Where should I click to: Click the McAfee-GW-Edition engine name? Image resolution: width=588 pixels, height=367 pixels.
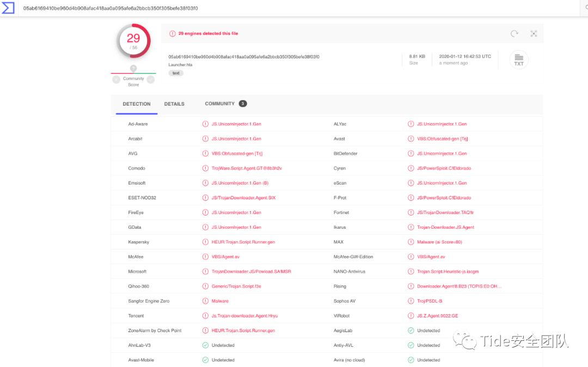tap(353, 257)
